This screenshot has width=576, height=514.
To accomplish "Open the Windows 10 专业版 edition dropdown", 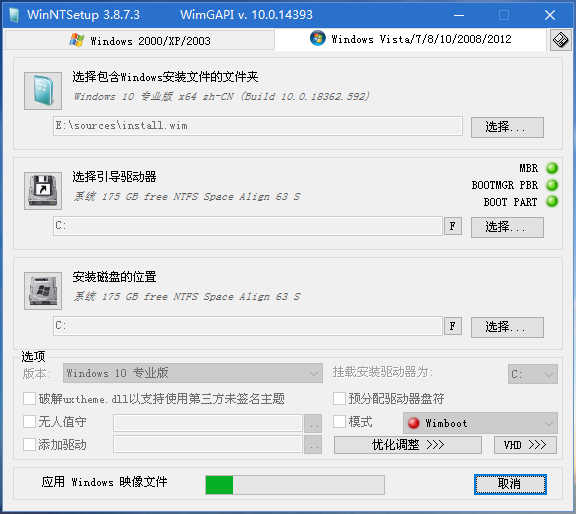I will pos(193,373).
